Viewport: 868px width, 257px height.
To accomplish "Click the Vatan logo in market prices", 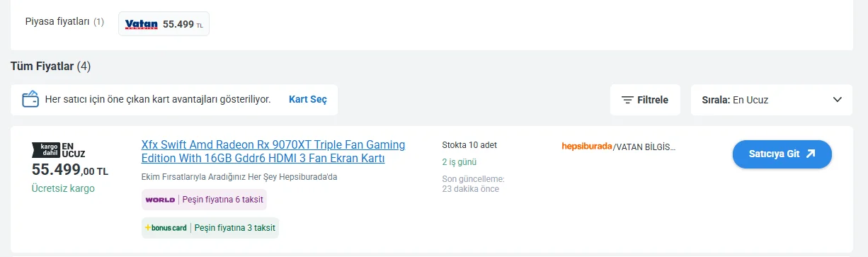I will 141,24.
